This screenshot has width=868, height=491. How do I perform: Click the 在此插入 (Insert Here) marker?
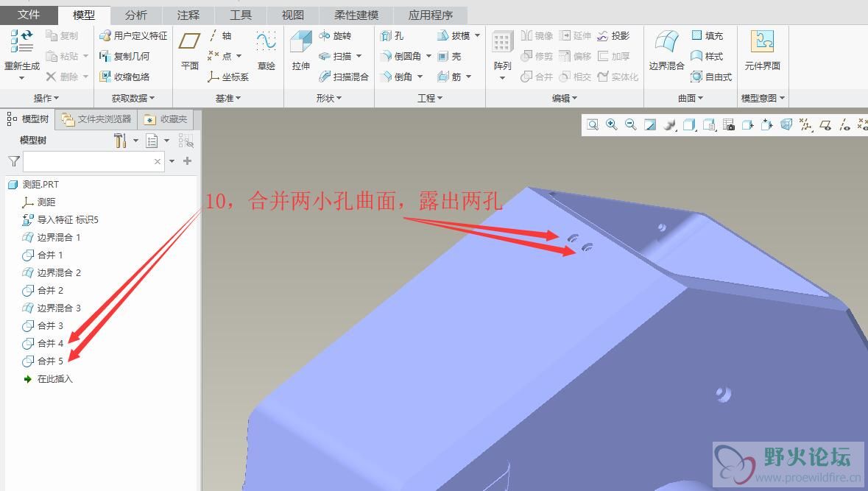(x=48, y=379)
